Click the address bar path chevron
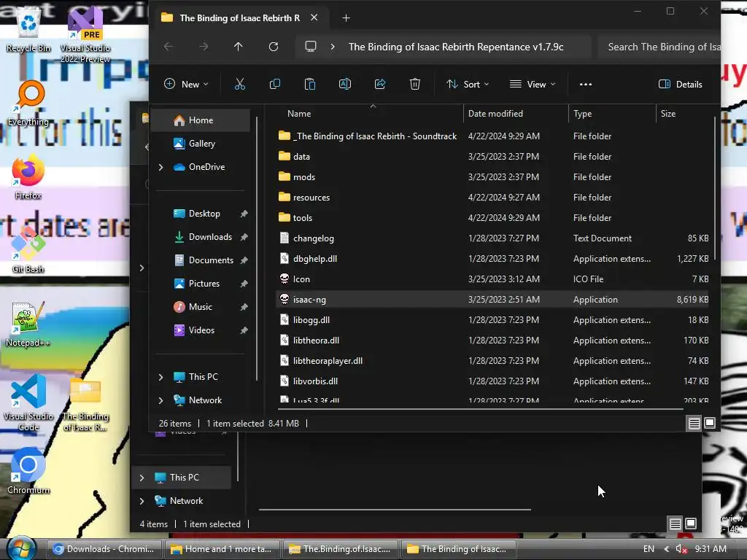 (333, 47)
